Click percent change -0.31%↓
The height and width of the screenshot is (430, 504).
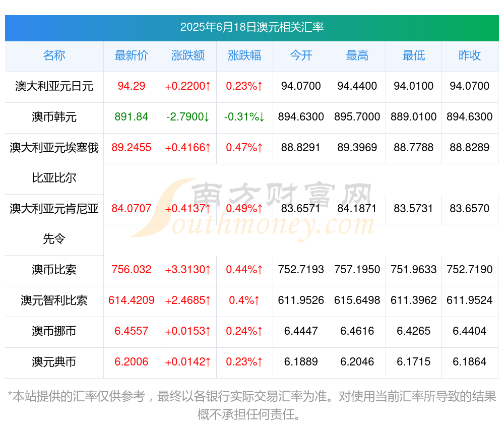244,116
